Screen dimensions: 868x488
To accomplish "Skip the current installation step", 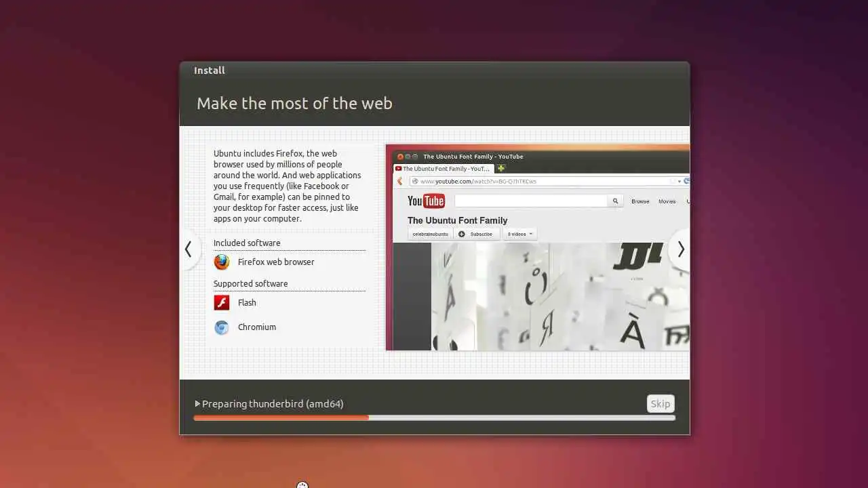I will (x=660, y=404).
